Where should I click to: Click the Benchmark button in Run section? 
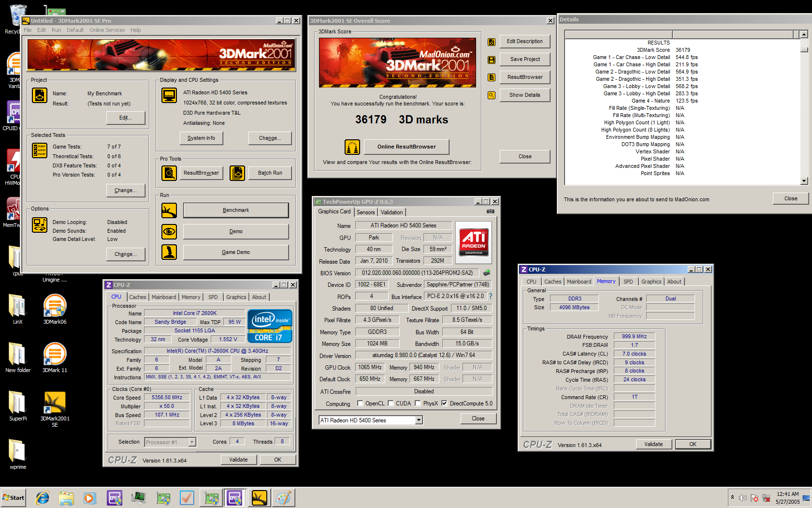[x=236, y=210]
